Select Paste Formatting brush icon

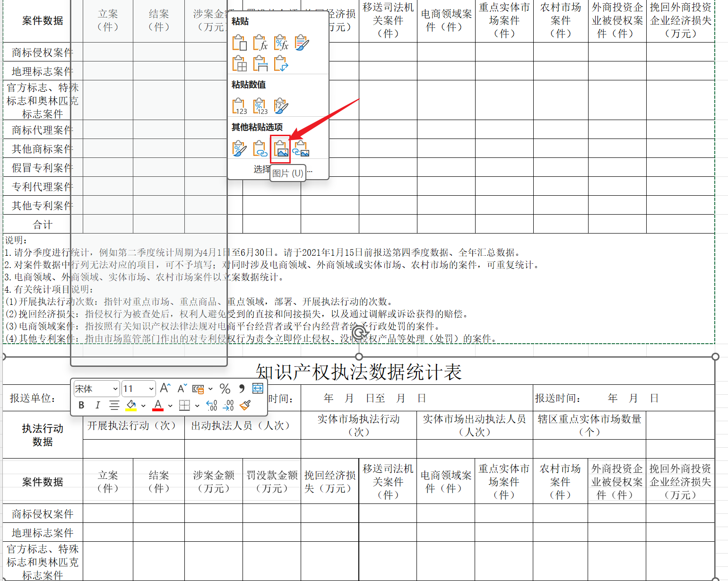pos(301,44)
